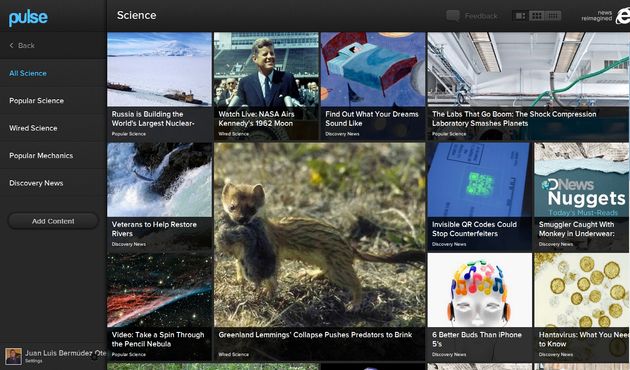Open the Pencil Nebula video article
Image resolution: width=630 pixels, height=370 pixels.
click(x=160, y=307)
